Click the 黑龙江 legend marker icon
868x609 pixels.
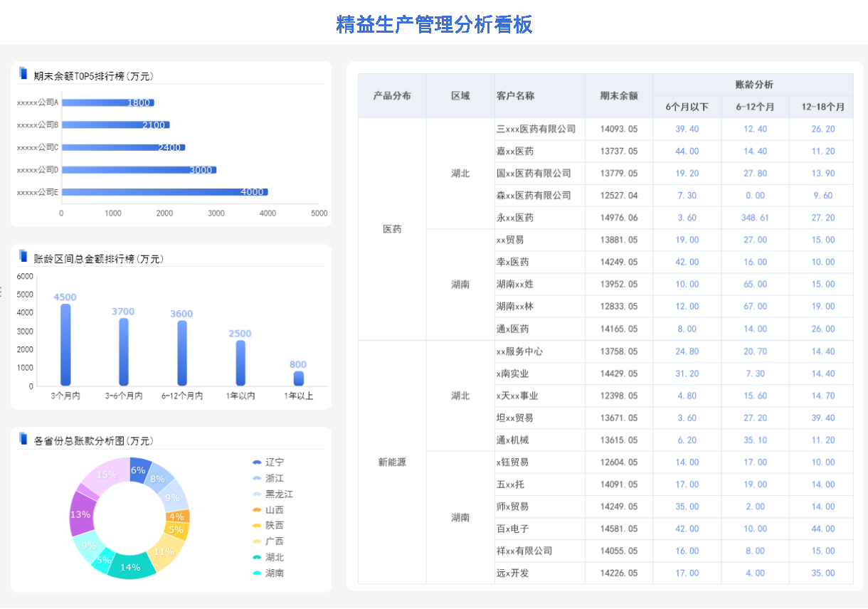(x=256, y=494)
